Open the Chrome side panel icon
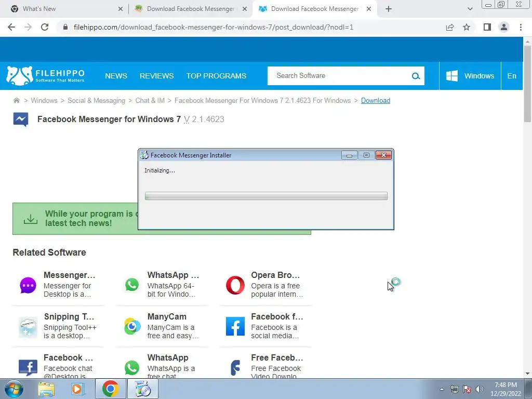This screenshot has height=399, width=532. coord(487,27)
